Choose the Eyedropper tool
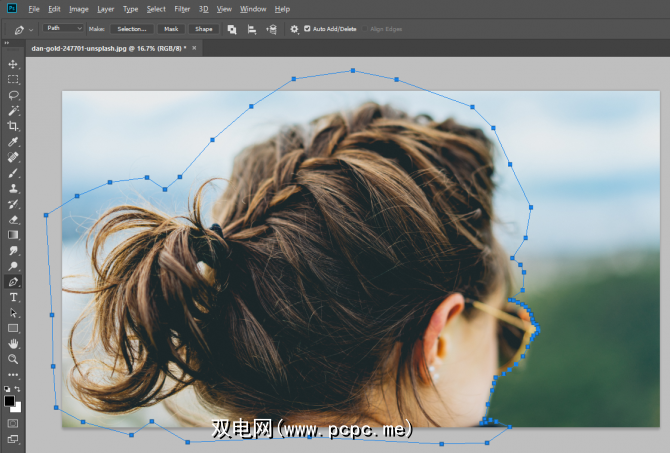 coord(13,142)
